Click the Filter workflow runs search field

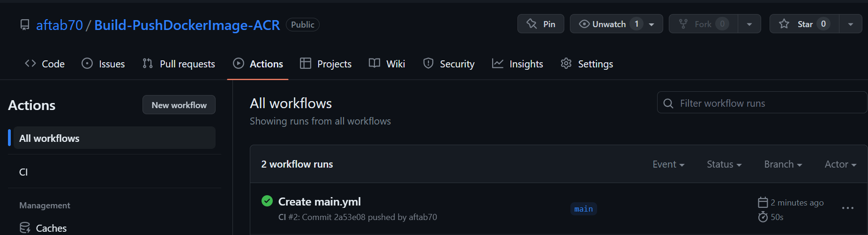pos(762,103)
